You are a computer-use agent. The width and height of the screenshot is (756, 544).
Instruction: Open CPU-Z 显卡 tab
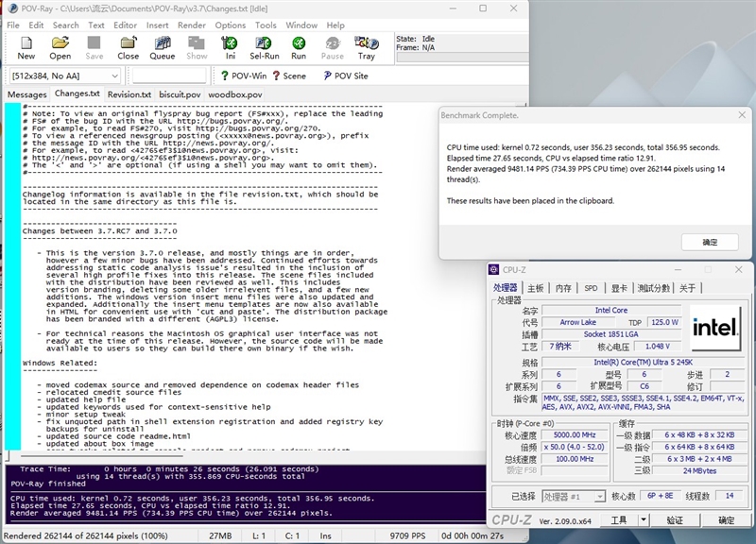click(619, 288)
